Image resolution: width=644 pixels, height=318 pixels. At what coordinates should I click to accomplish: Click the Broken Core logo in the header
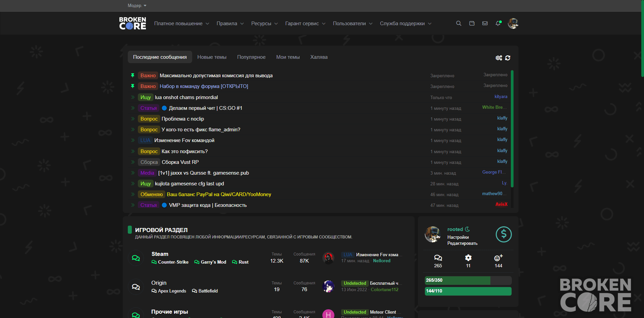tap(132, 23)
